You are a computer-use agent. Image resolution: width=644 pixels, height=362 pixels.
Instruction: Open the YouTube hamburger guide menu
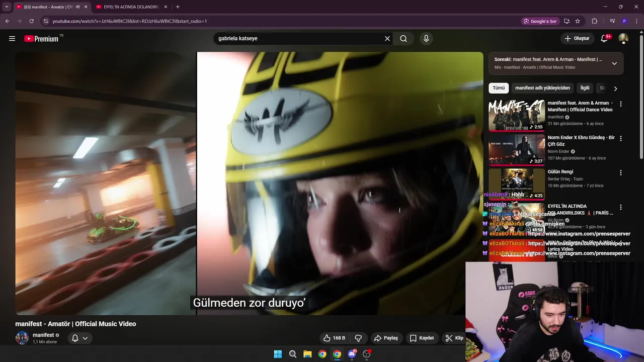(x=12, y=39)
